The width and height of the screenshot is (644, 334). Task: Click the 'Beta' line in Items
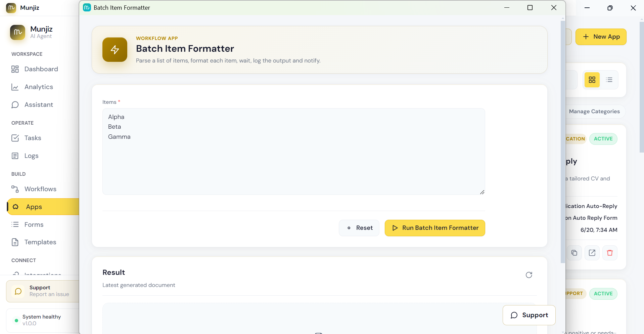tap(114, 127)
